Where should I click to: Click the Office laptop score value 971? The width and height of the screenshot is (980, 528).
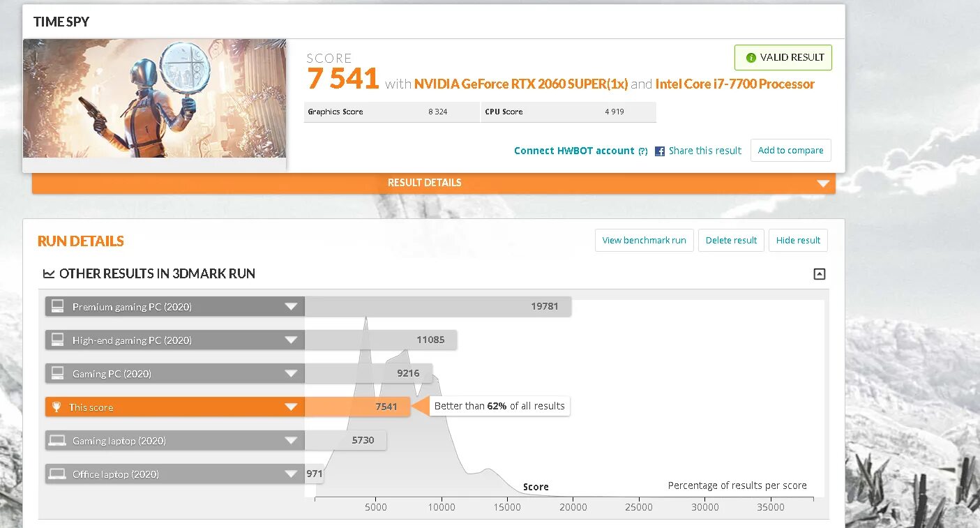315,474
